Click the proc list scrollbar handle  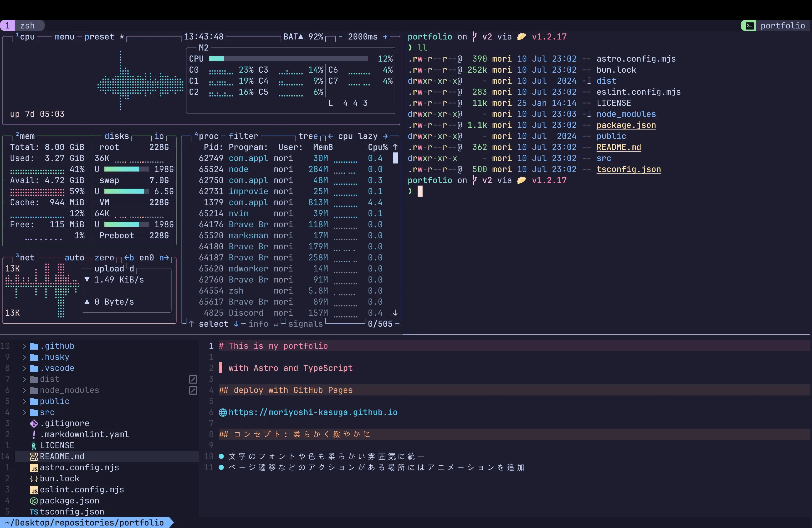click(x=395, y=158)
